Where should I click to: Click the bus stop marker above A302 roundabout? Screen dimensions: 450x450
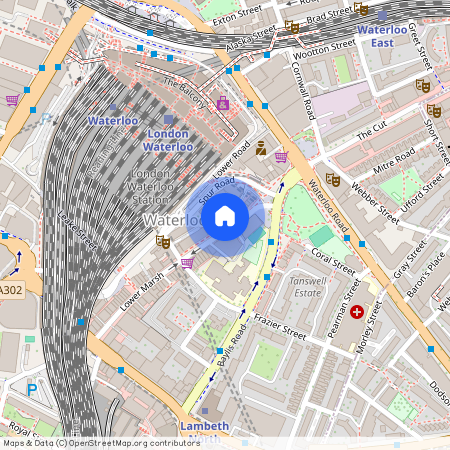click(x=5, y=236)
